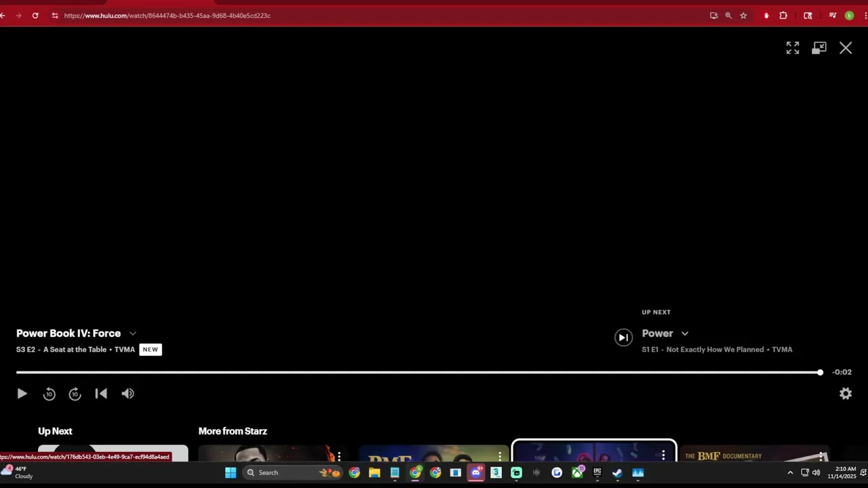This screenshot has height=488, width=868.
Task: Open the network icon in tray
Action: pyautogui.click(x=804, y=472)
